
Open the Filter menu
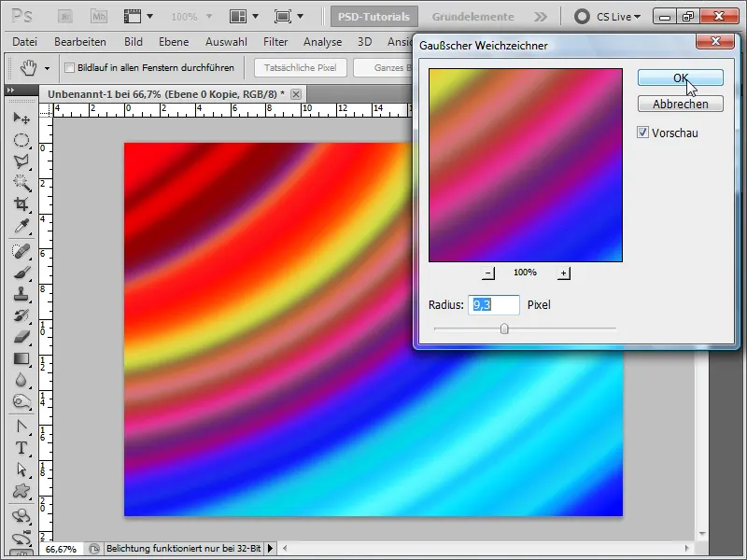tap(275, 42)
